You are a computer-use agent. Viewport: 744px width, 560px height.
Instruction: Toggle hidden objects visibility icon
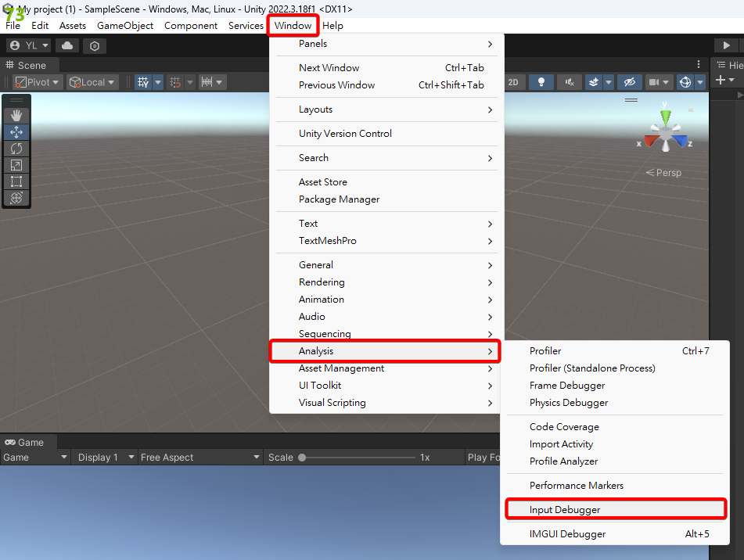tap(629, 82)
